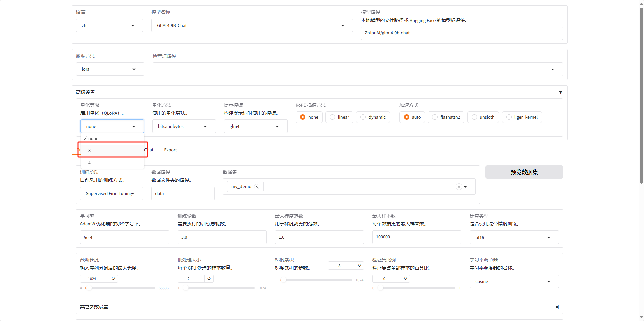
Task: Remove the my_demo dataset tag
Action: (257, 187)
